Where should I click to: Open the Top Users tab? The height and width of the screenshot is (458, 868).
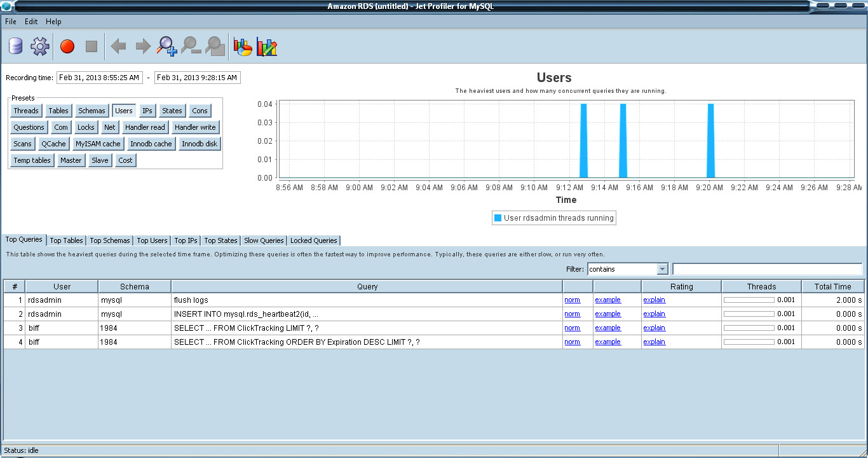(x=153, y=240)
